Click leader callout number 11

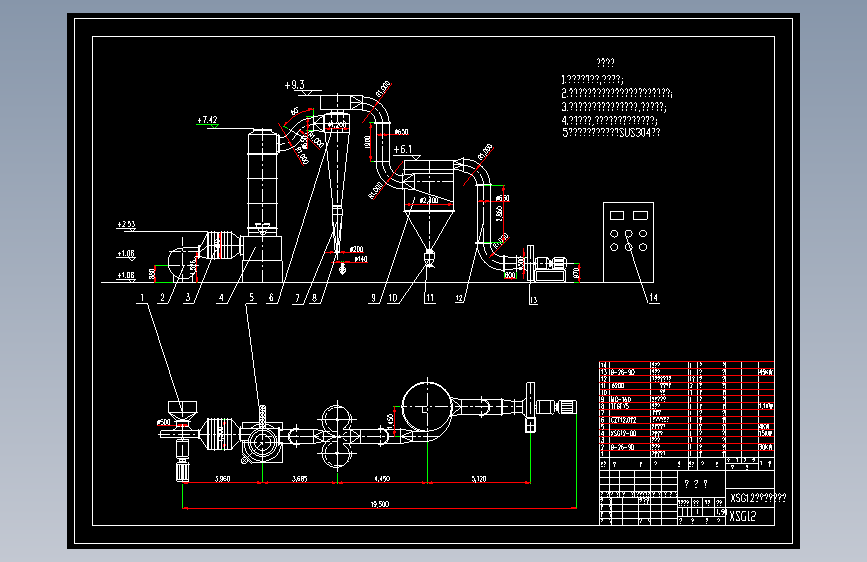tap(430, 298)
